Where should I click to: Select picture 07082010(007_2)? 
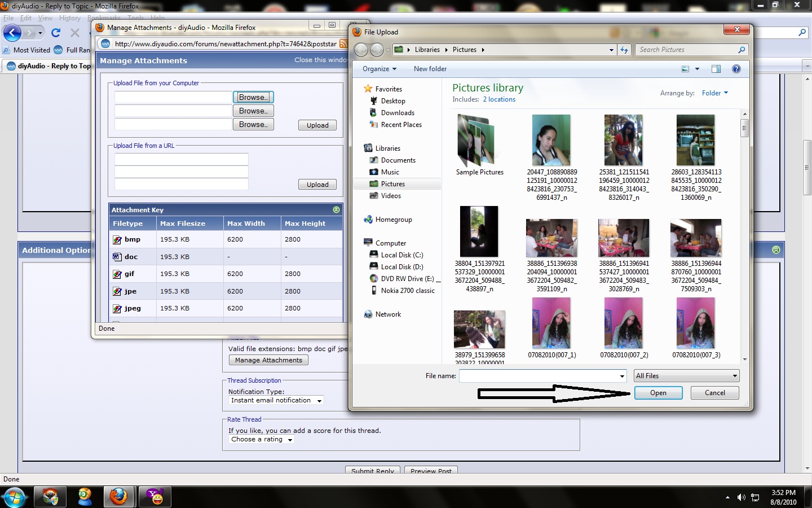pyautogui.click(x=624, y=328)
